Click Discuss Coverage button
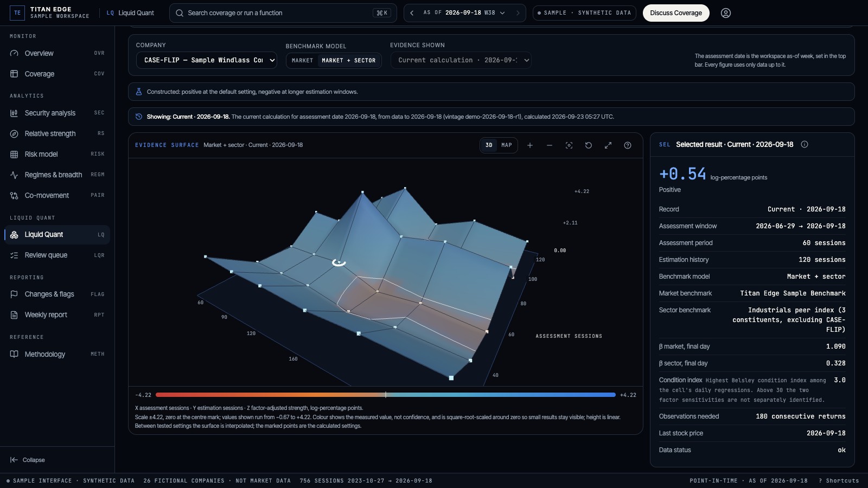Screen dimensions: 868x488 tap(676, 13)
